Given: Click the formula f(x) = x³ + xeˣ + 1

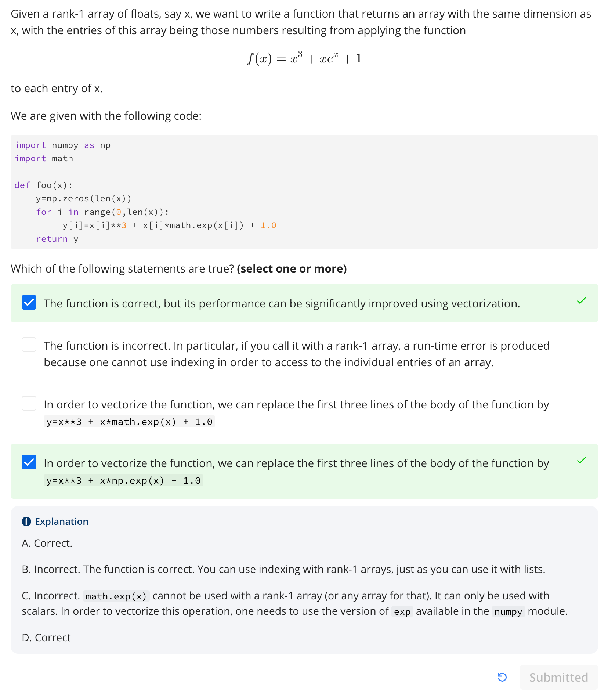Looking at the screenshot, I should (x=304, y=58).
